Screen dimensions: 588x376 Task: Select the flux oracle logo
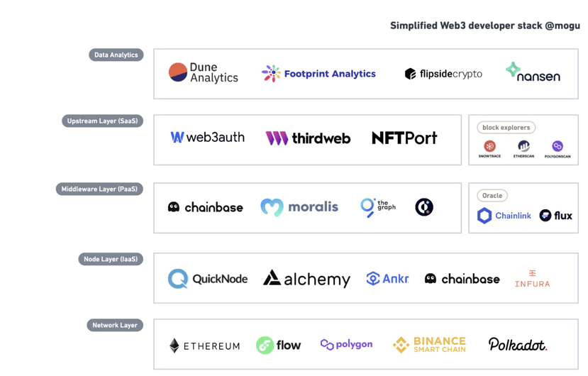click(556, 216)
